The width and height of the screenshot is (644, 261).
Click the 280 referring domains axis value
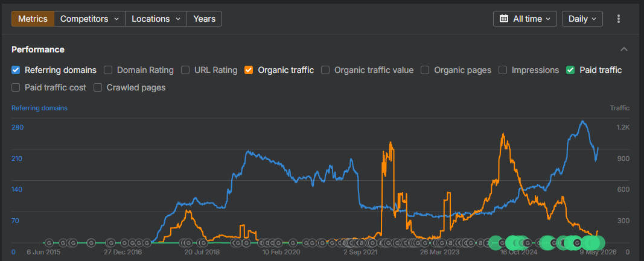tap(18, 127)
